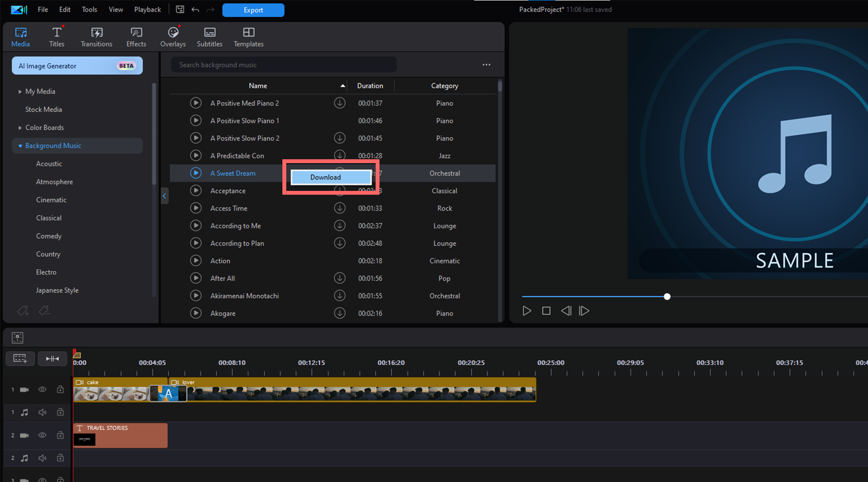Download A Positive Med Piano 2

339,103
